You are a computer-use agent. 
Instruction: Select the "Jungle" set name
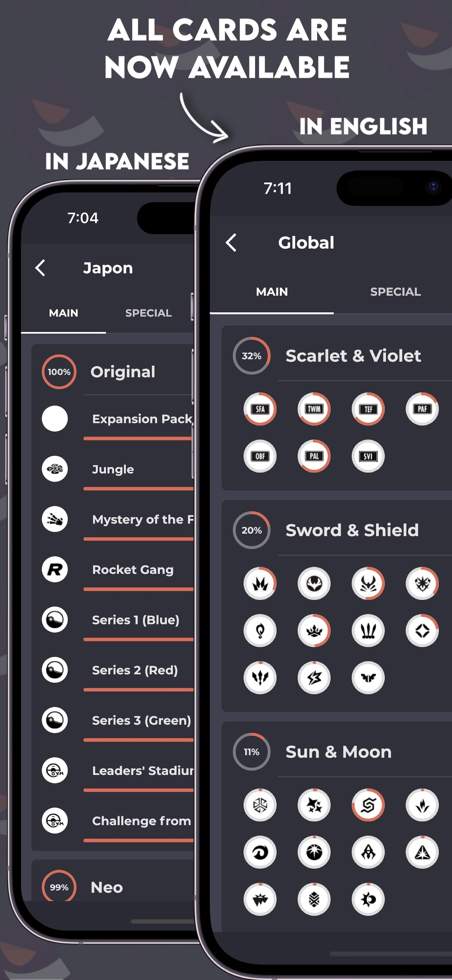[x=113, y=469]
